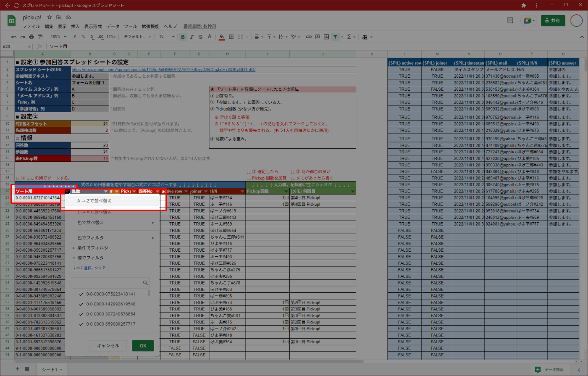This screenshot has height=376, width=588.
Task: Open vertical align dropdown
Action: tap(270, 37)
